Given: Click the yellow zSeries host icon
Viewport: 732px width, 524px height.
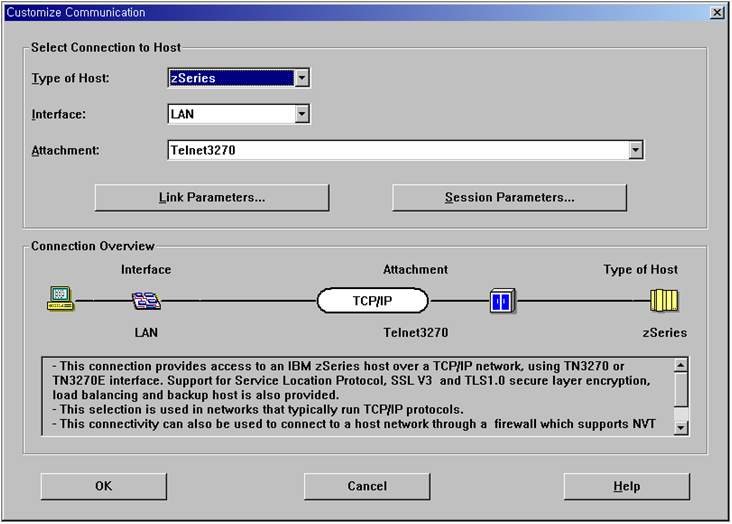Looking at the screenshot, I should (664, 300).
